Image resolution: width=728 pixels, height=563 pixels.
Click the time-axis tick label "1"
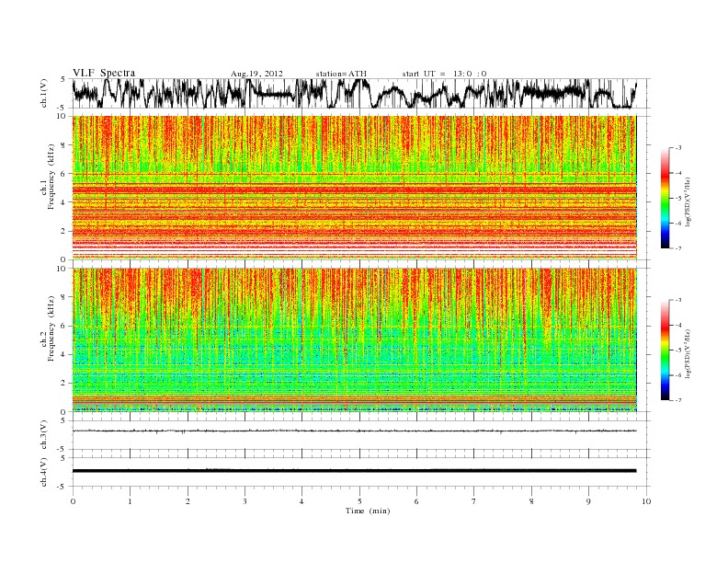(130, 501)
